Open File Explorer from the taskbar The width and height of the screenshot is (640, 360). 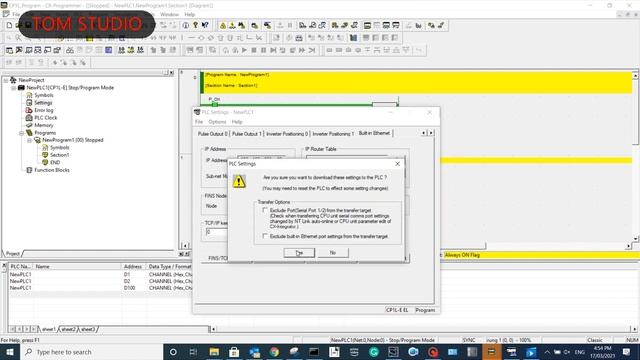pyautogui.click(x=214, y=352)
